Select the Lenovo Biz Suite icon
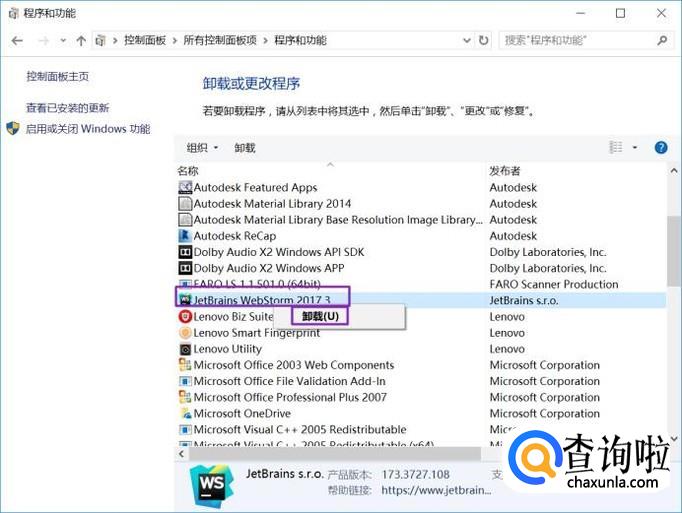Viewport: 682px width, 513px height. (185, 316)
